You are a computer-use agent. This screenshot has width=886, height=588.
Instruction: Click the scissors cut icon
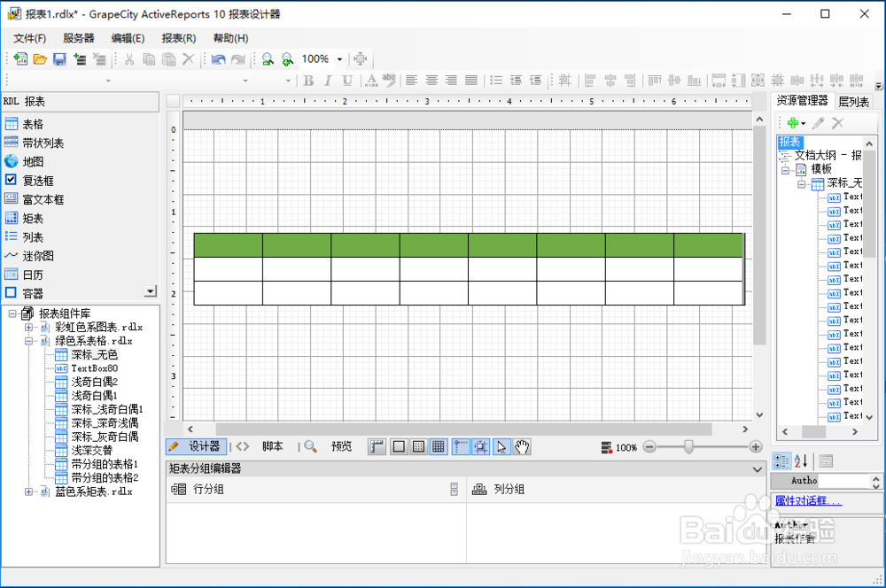pos(129,58)
